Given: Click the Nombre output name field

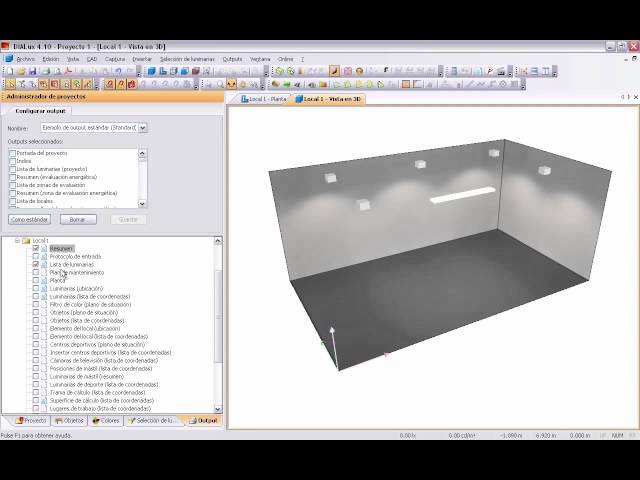Looking at the screenshot, I should pyautogui.click(x=89, y=128).
